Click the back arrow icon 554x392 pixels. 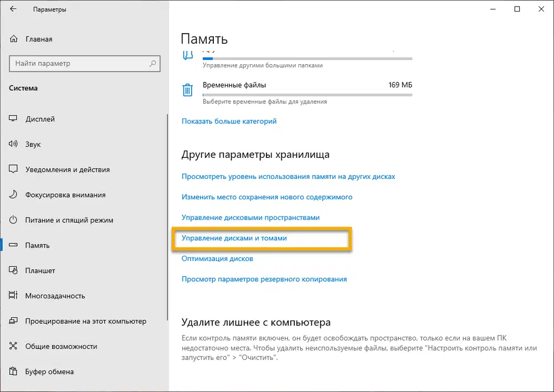pos(13,9)
